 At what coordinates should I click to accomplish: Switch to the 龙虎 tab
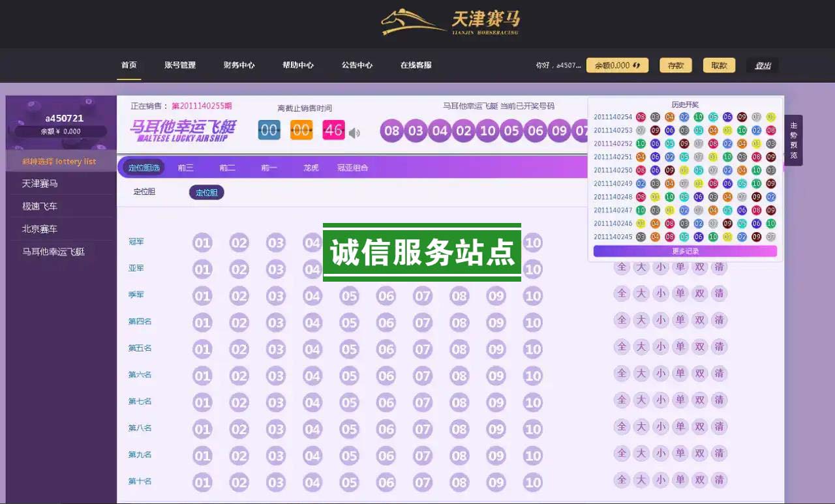click(x=311, y=168)
